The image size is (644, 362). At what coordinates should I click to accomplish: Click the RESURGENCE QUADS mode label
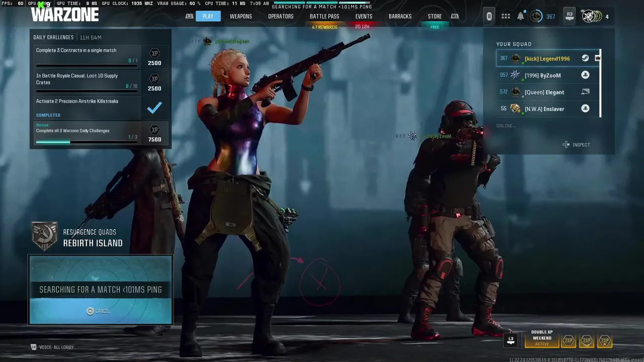(90, 232)
